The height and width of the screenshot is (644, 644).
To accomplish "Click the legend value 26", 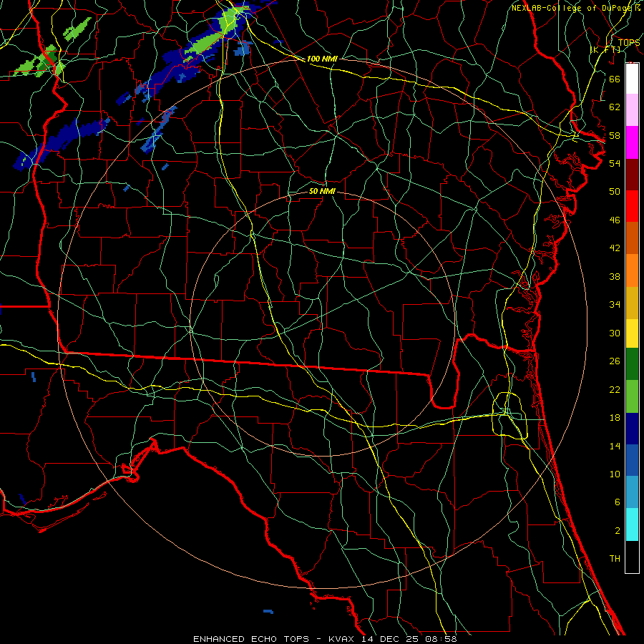I will coord(615,361).
